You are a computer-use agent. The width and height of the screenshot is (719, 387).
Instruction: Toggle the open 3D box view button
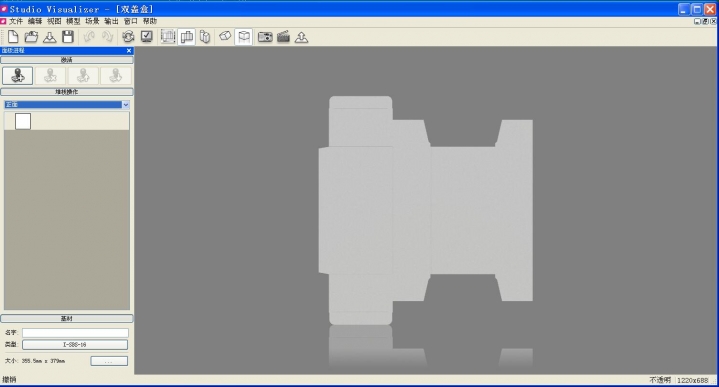pyautogui.click(x=244, y=37)
